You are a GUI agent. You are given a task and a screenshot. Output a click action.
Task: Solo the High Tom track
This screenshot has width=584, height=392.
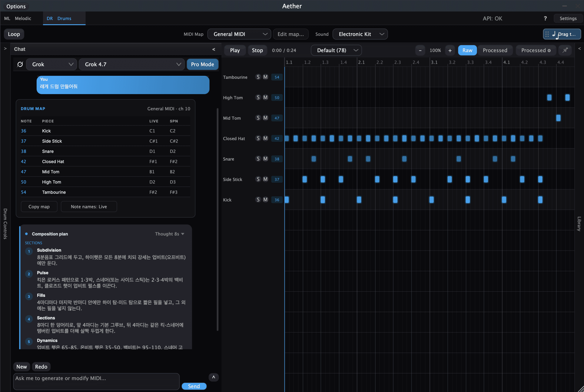[258, 97]
